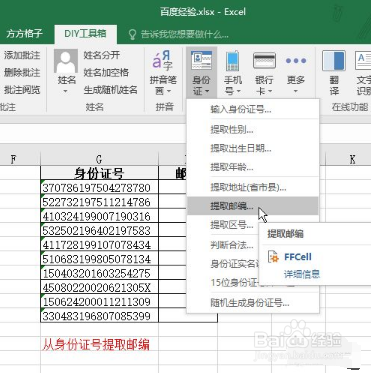Select cell 45080220020621305X
The width and height of the screenshot is (371, 373).
pos(99,287)
